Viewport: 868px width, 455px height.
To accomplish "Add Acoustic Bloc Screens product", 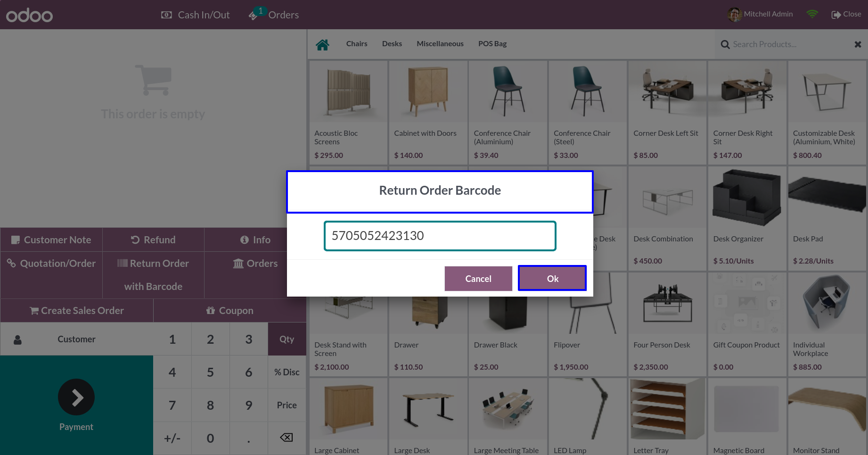I will [348, 113].
